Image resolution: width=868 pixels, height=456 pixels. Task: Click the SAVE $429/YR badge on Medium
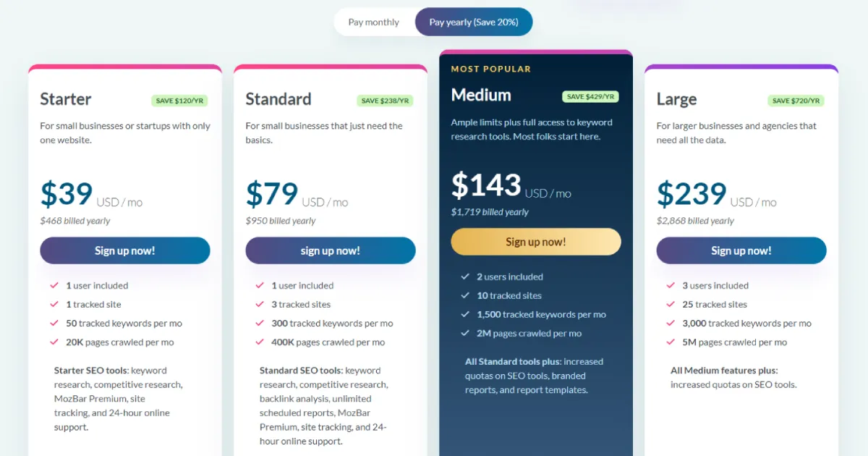coord(590,96)
